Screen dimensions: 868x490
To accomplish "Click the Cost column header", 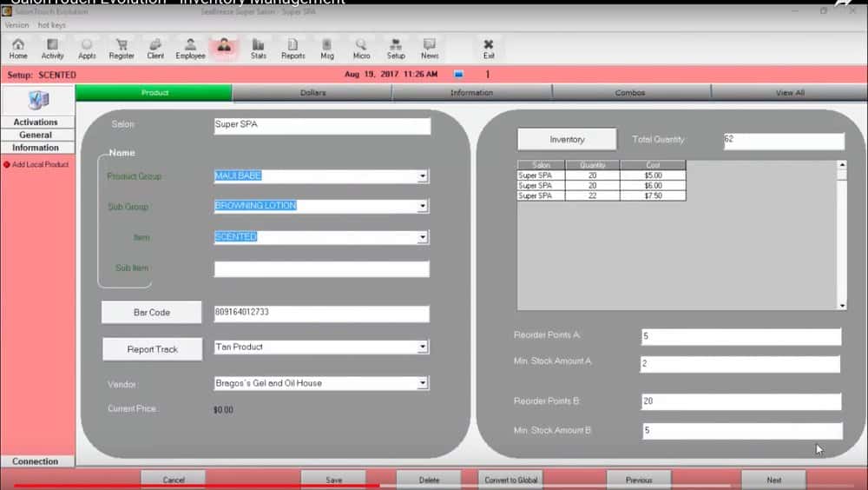I will click(x=654, y=165).
